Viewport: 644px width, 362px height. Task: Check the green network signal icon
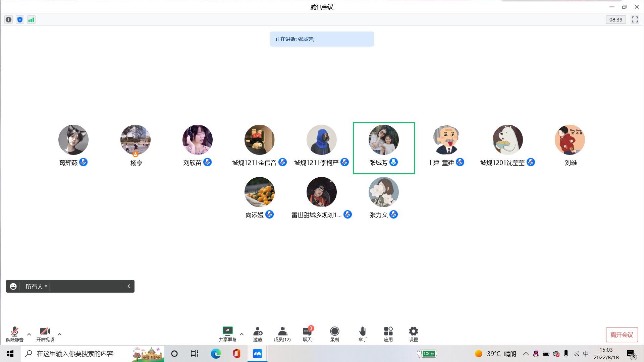(31, 20)
